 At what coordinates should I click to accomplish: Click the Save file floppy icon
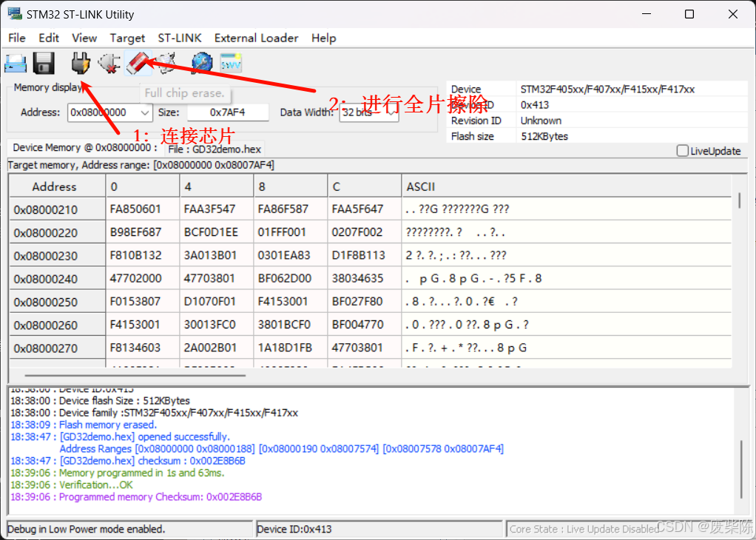[x=44, y=63]
